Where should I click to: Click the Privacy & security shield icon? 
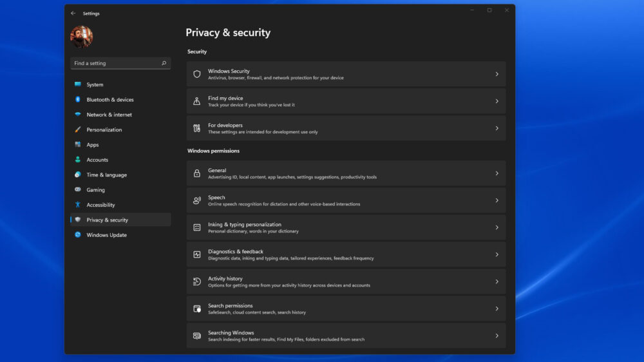tap(78, 220)
